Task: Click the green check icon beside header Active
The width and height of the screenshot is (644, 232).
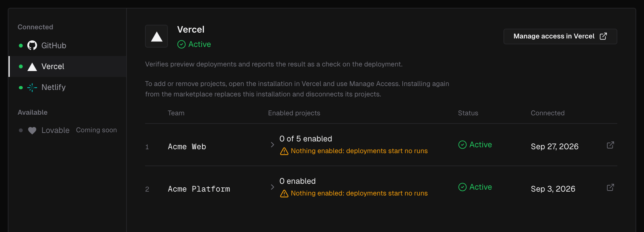Action: click(181, 44)
